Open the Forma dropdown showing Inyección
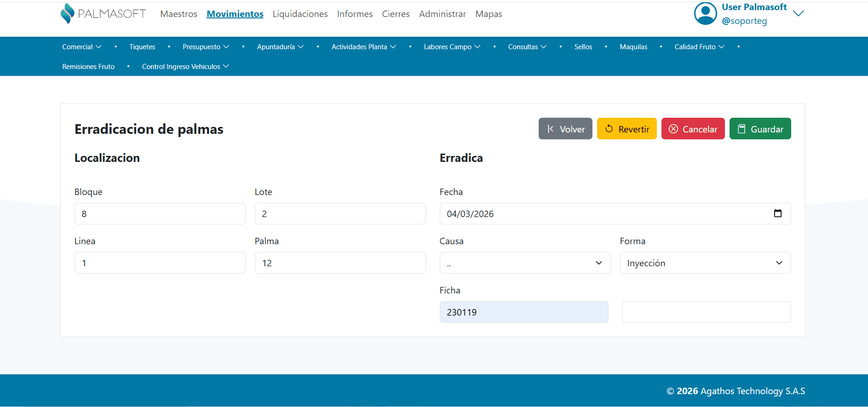 [x=705, y=263]
